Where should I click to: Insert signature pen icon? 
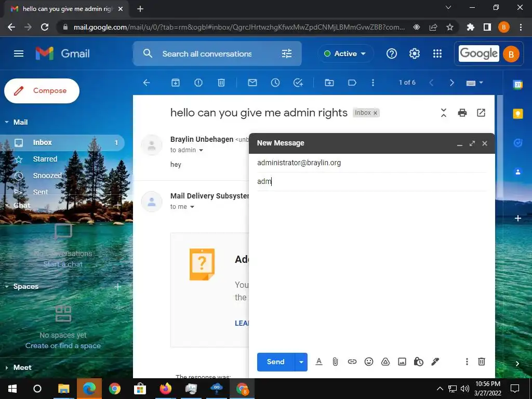(435, 362)
